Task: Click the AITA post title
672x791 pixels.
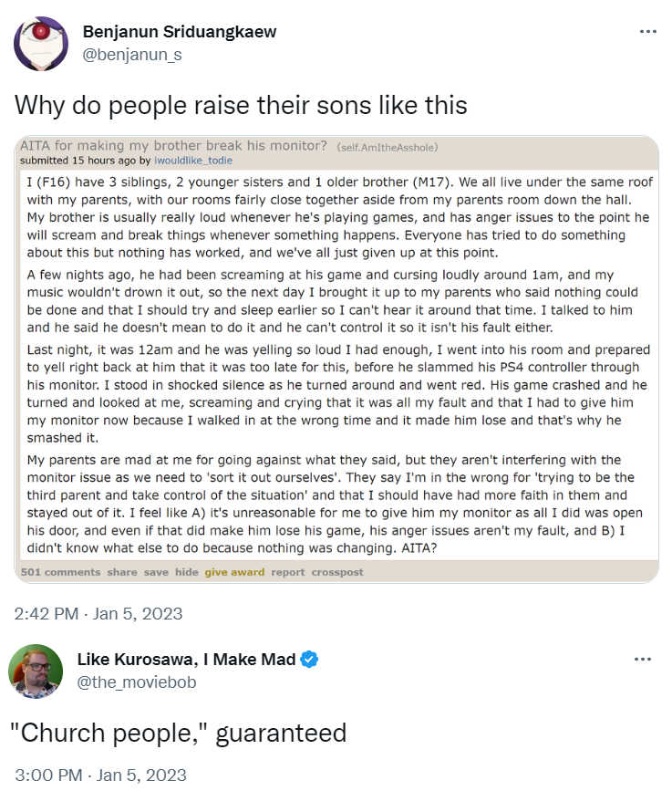Action: pyautogui.click(x=174, y=146)
